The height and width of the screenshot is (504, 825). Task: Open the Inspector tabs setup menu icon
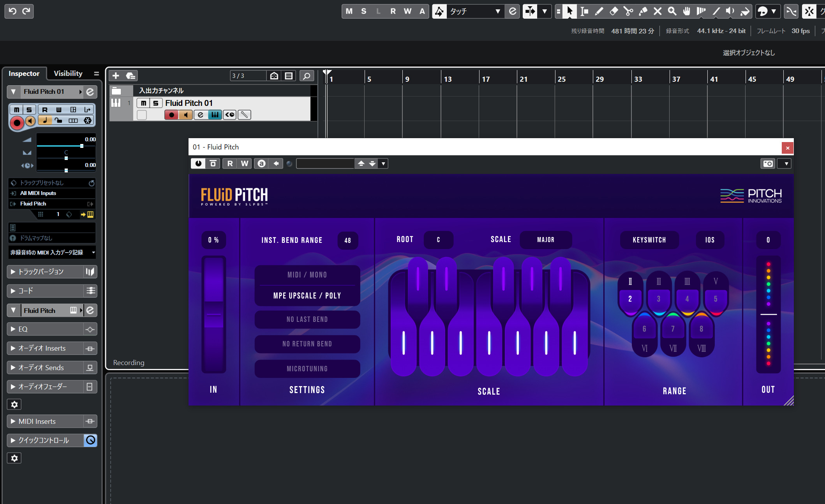96,74
